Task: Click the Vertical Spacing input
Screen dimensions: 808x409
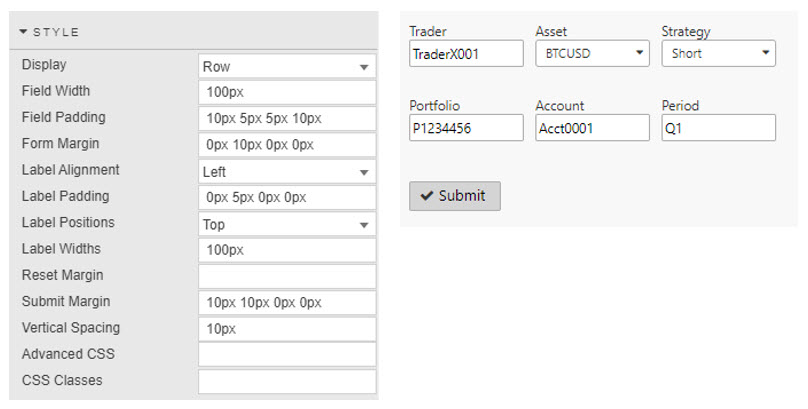Action: point(287,329)
